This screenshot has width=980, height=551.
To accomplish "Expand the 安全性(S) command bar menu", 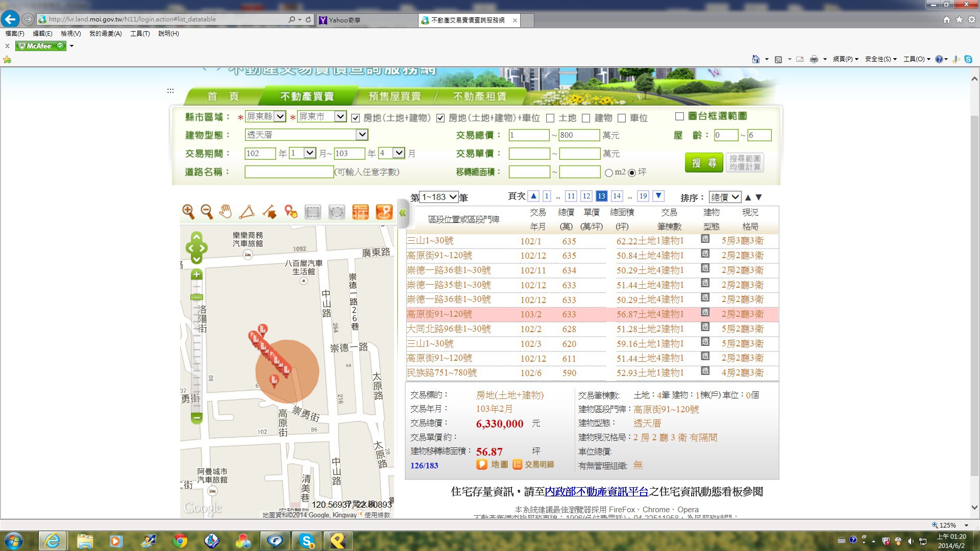I will click(880, 59).
